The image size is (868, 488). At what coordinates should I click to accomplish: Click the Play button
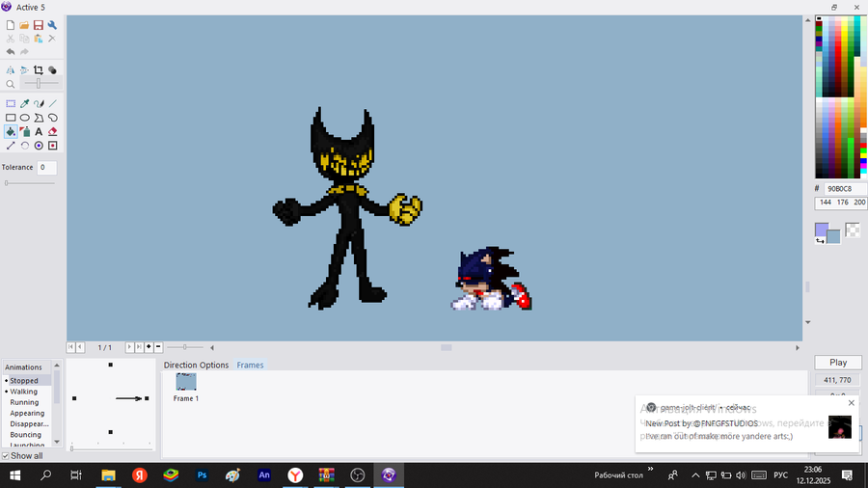[838, 363]
